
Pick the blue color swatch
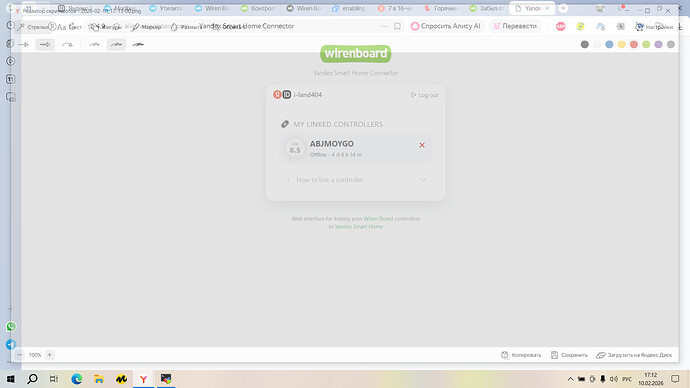coord(609,44)
